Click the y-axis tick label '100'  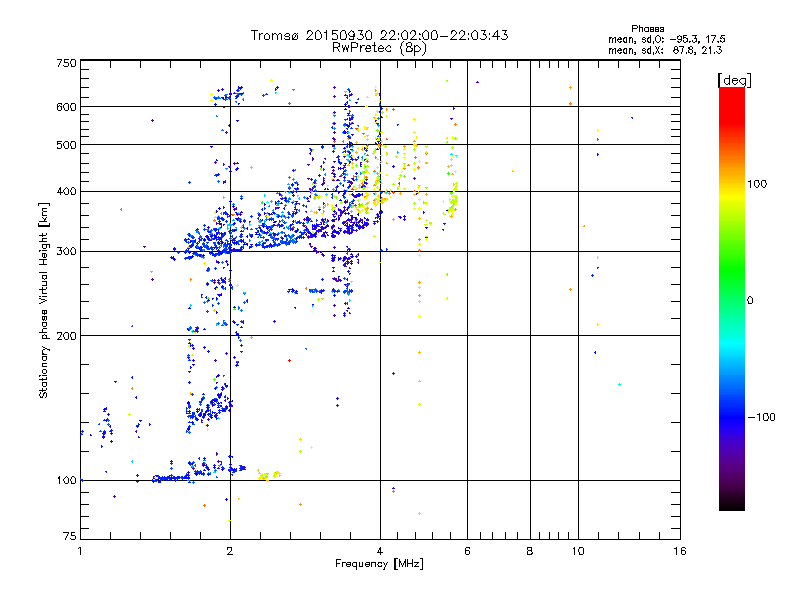pyautogui.click(x=66, y=480)
